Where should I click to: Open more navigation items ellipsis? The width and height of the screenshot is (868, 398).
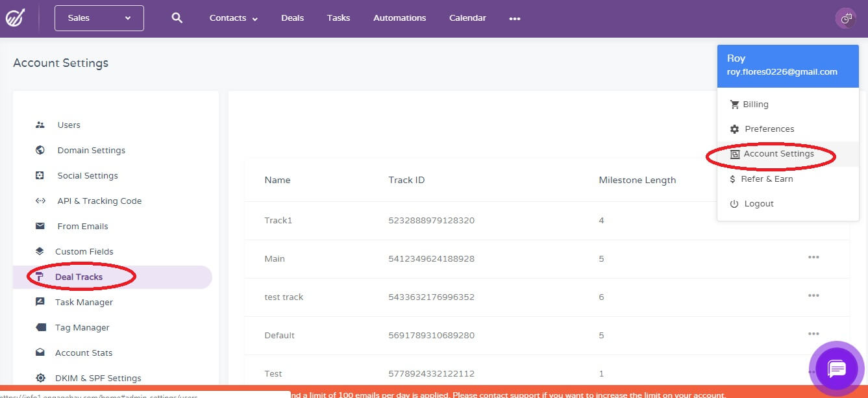(515, 19)
